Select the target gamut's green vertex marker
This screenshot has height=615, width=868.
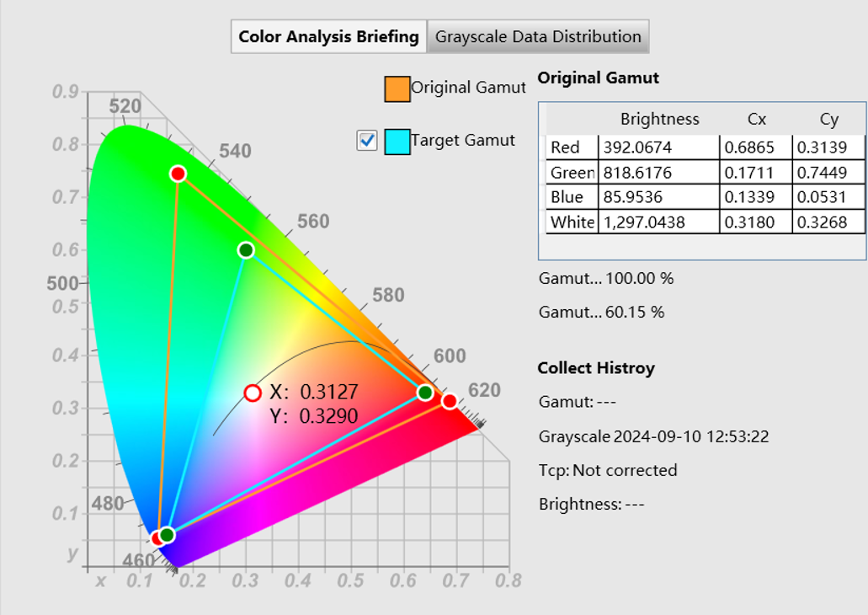click(244, 250)
